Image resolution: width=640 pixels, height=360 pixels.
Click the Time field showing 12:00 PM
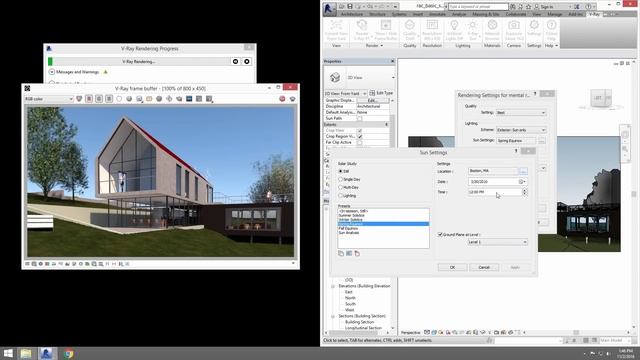(x=495, y=192)
